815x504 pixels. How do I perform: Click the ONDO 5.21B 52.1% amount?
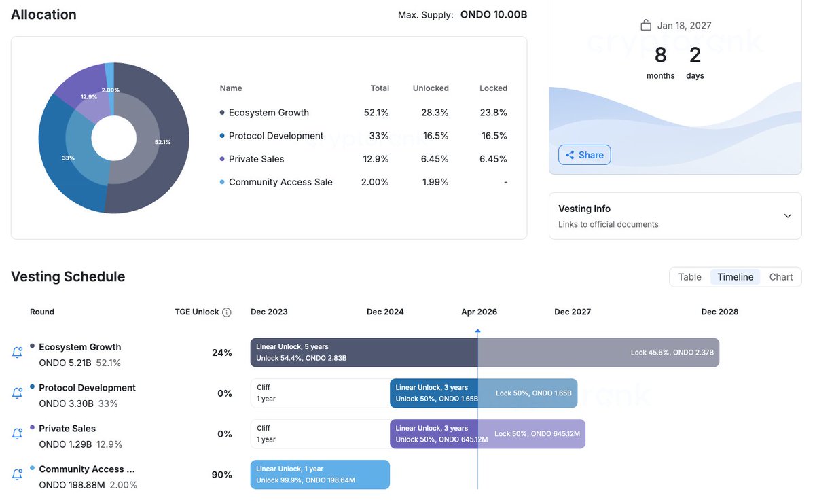[80, 363]
